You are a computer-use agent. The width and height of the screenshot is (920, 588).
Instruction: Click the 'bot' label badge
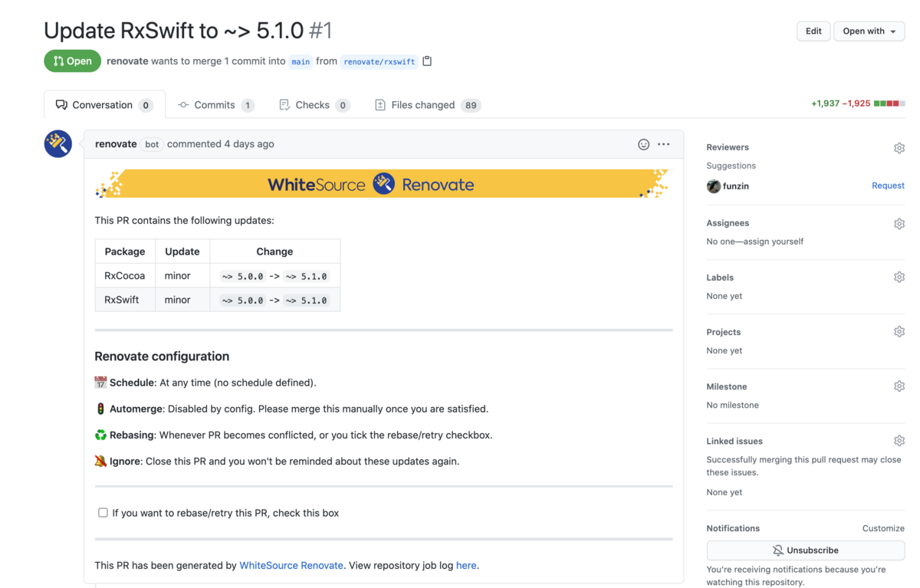[x=153, y=144]
